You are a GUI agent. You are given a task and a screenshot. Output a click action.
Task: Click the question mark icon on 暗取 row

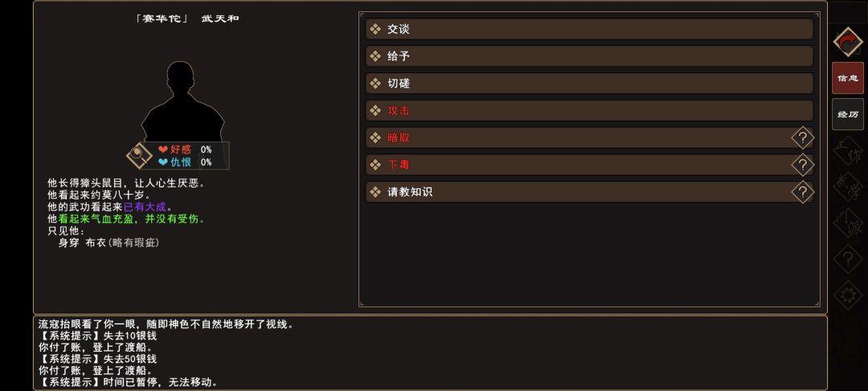[x=802, y=138]
